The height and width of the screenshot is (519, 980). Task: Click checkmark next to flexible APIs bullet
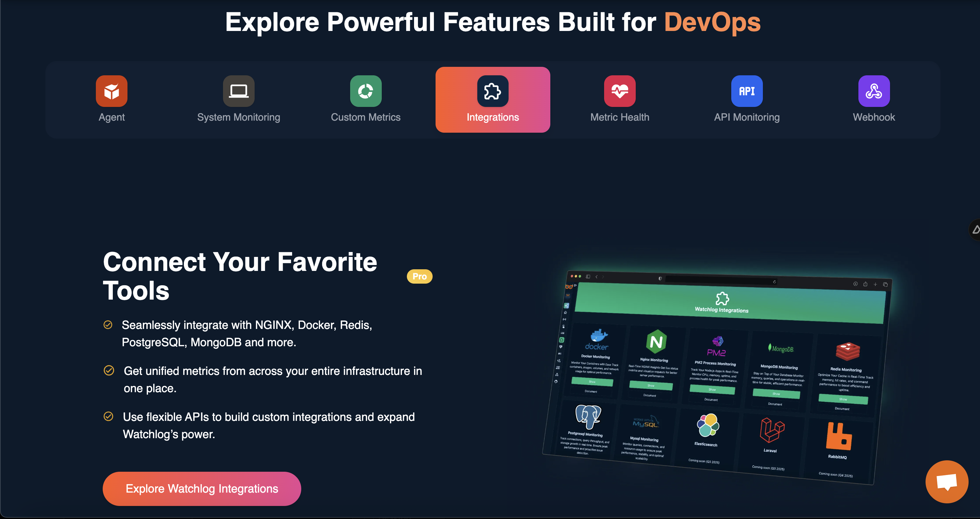click(109, 416)
